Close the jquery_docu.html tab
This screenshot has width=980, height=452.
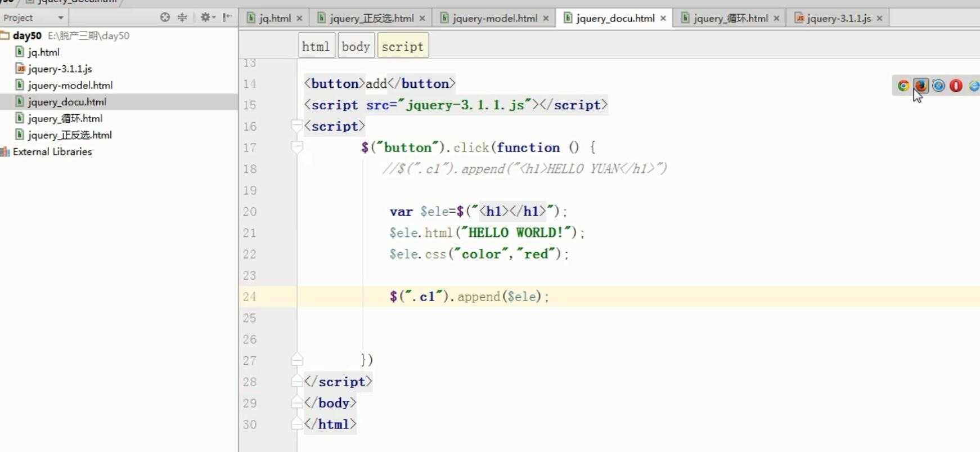pyautogui.click(x=663, y=19)
